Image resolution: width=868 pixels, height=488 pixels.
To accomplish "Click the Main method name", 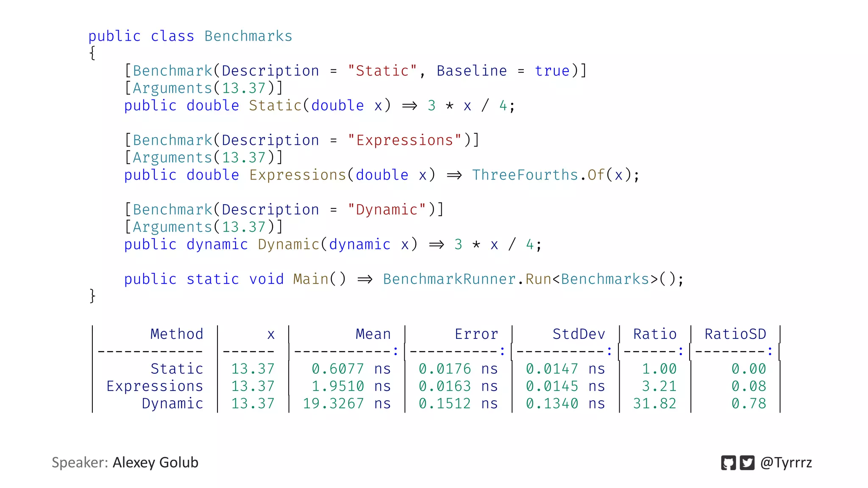I will point(311,279).
